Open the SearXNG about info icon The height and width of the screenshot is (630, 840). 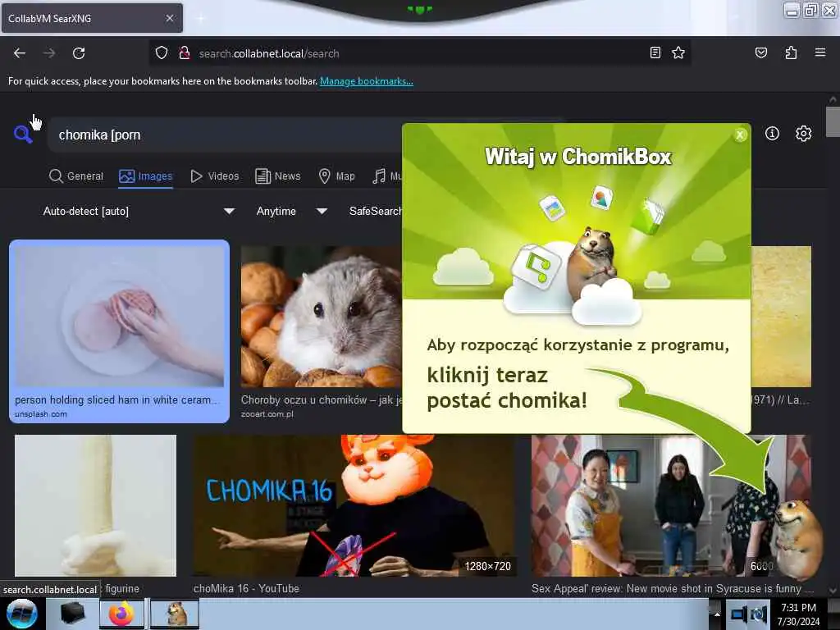tap(772, 134)
